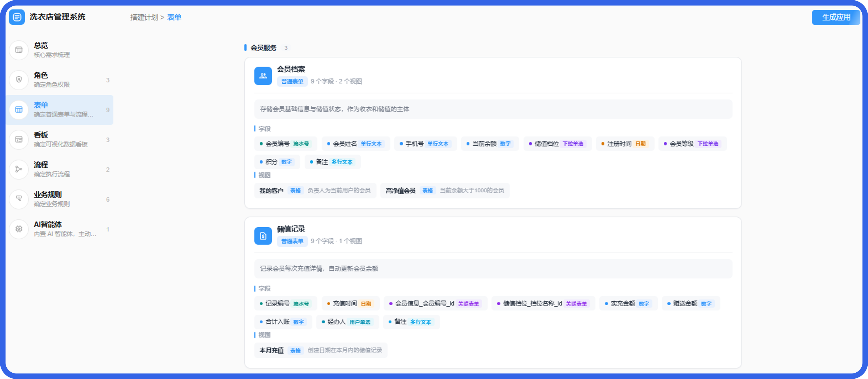This screenshot has height=379, width=868.
Task: Click the 储值记录 form card icon
Action: pyautogui.click(x=263, y=236)
